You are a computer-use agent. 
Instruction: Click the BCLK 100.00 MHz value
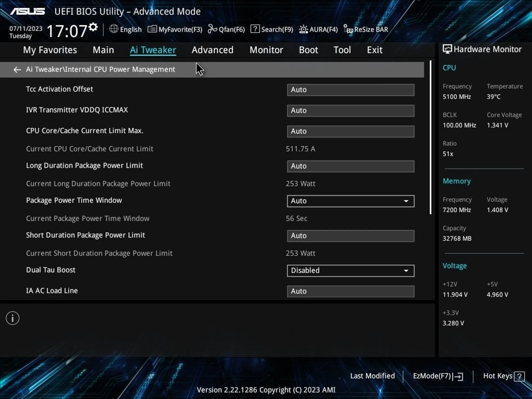coord(459,125)
